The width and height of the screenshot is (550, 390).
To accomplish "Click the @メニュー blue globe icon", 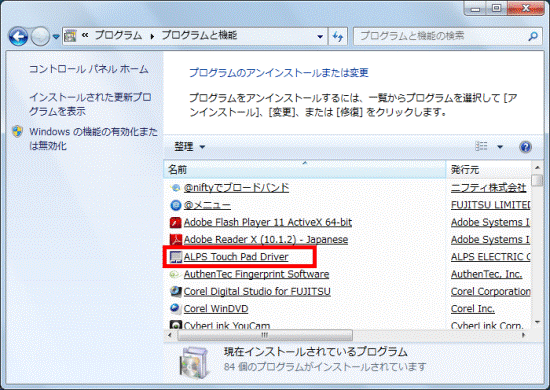I will point(175,205).
